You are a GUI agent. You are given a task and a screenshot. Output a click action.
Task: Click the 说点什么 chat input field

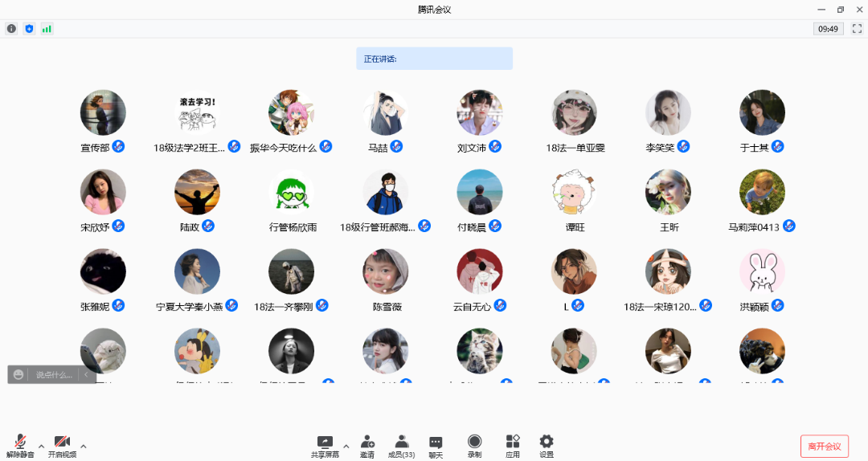[54, 375]
